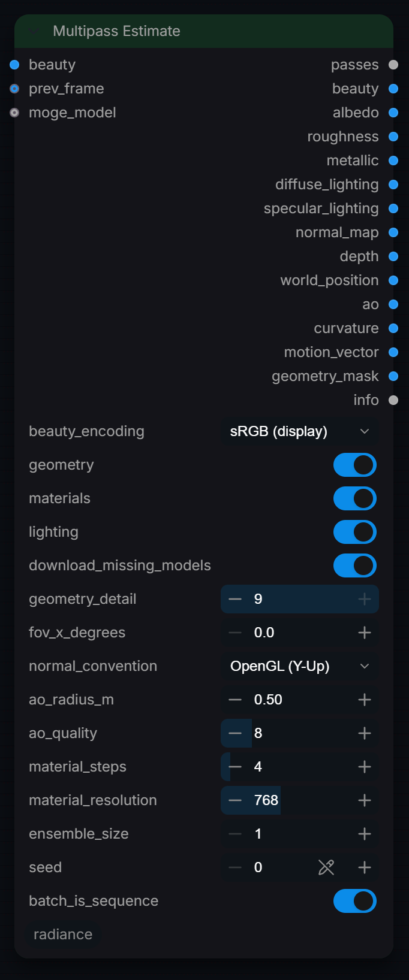
Task: Disable the geometry toggle
Action: 355,465
